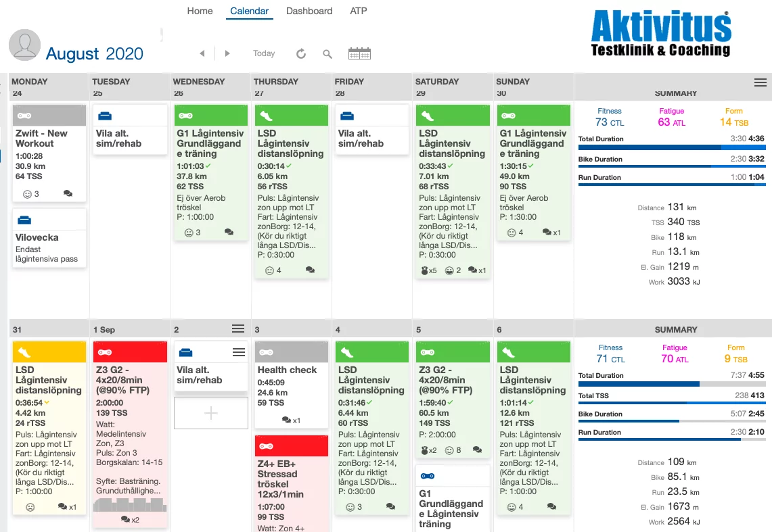Open calendar search magnifier
Image resolution: width=772 pixels, height=532 pixels.
[x=327, y=54]
